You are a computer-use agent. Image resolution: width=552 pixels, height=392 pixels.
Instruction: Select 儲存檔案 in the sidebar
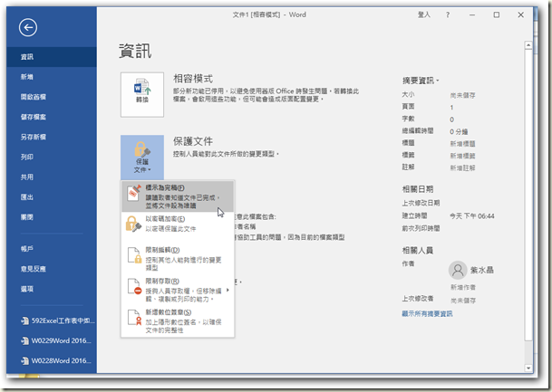click(52, 117)
